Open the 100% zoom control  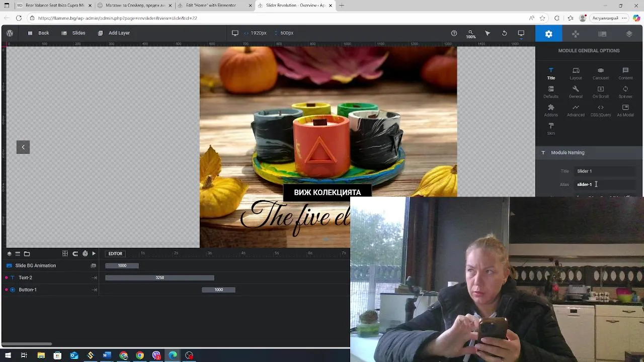click(x=470, y=34)
